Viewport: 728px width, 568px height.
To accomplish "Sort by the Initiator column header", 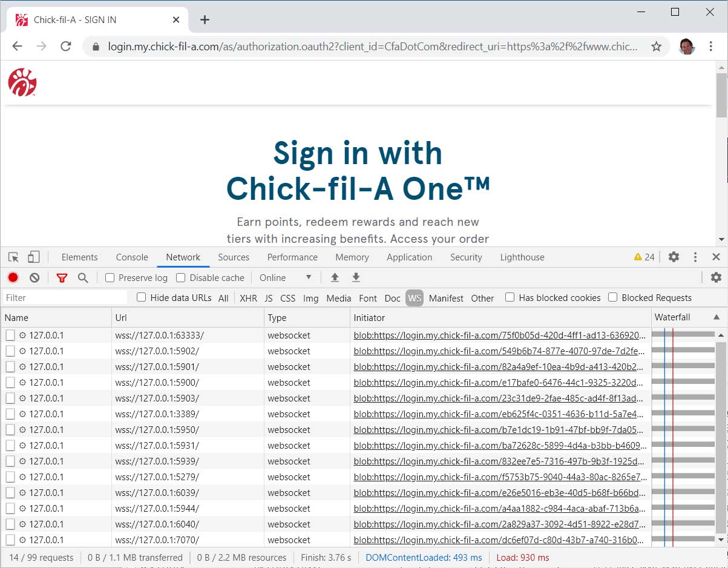I will pos(500,317).
